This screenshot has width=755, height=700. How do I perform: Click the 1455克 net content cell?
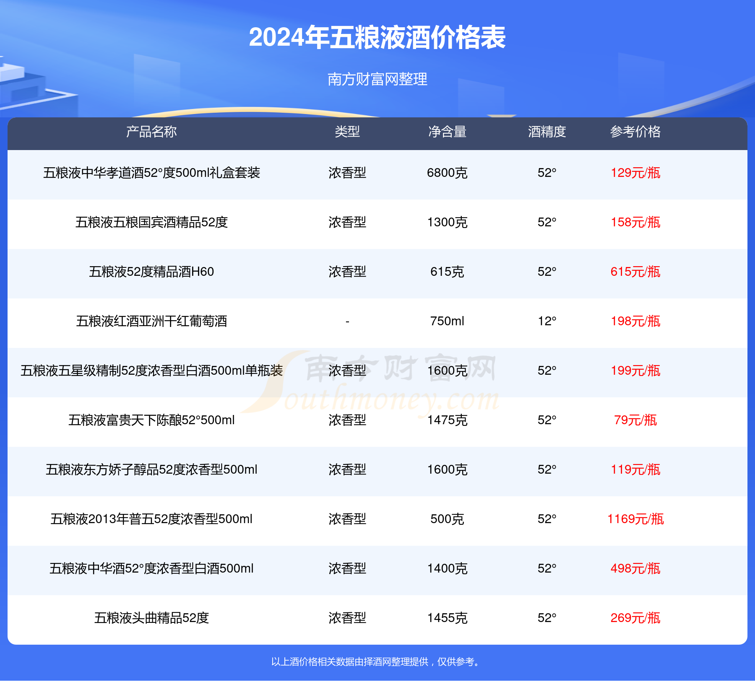tap(447, 618)
